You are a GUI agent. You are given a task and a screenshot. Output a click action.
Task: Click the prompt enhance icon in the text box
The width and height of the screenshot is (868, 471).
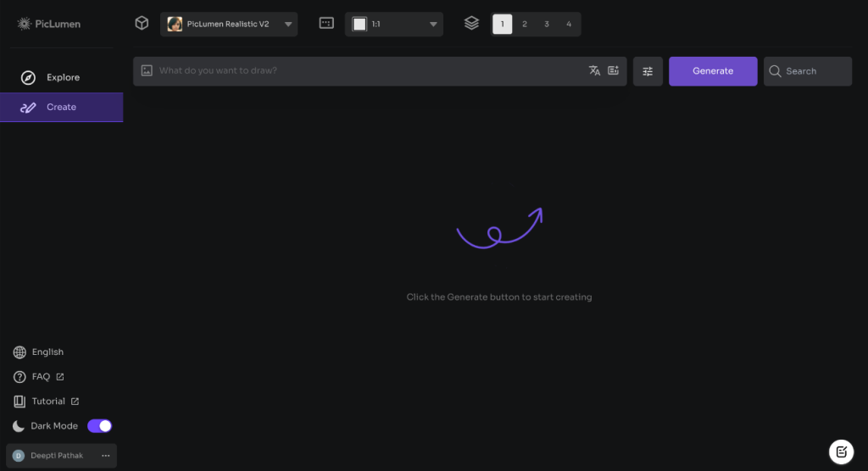point(613,71)
